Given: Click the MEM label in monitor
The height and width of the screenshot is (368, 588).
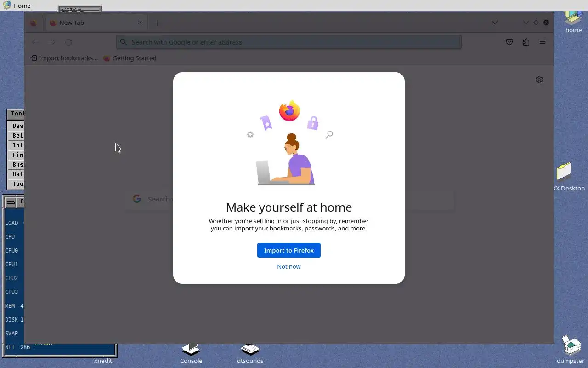Looking at the screenshot, I should (10, 306).
